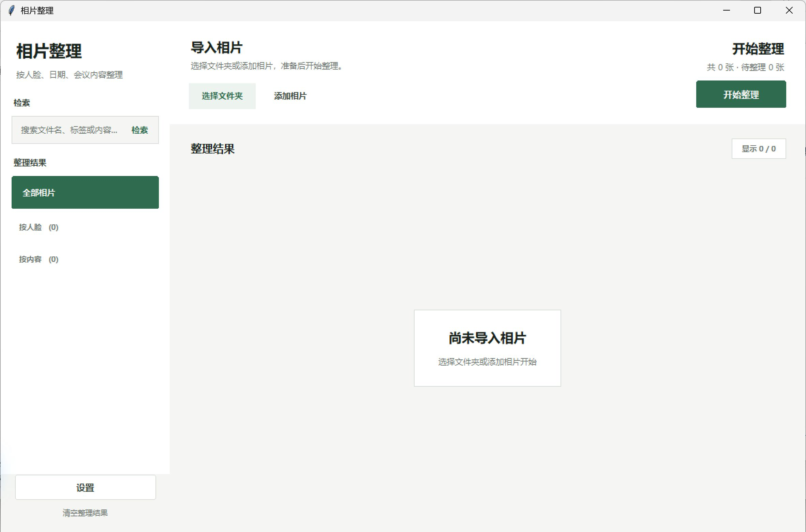Maximize the 相片整理 window
The height and width of the screenshot is (532, 806).
758,11
